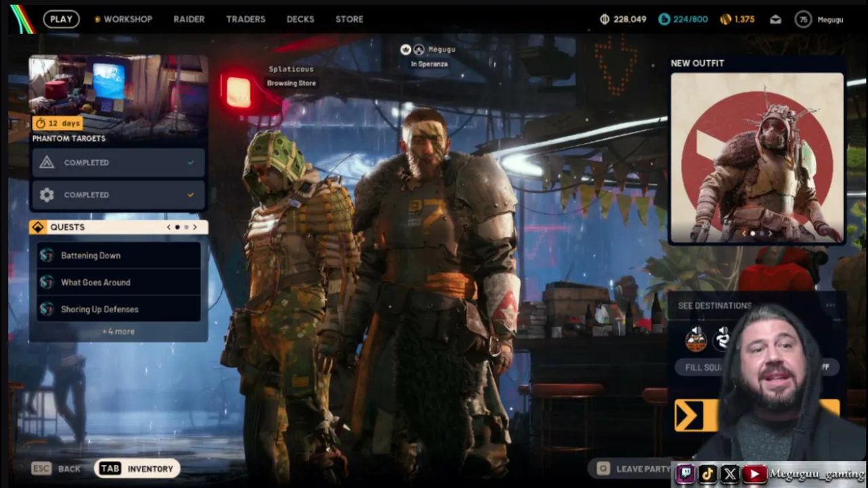The width and height of the screenshot is (868, 488).
Task: Click the Meguguu_gaming channel name
Action: (816, 474)
